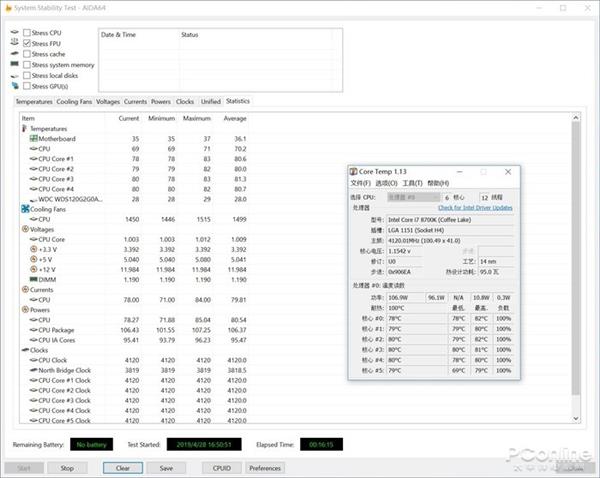Switch to the Cooling Fans tab

pyautogui.click(x=74, y=101)
